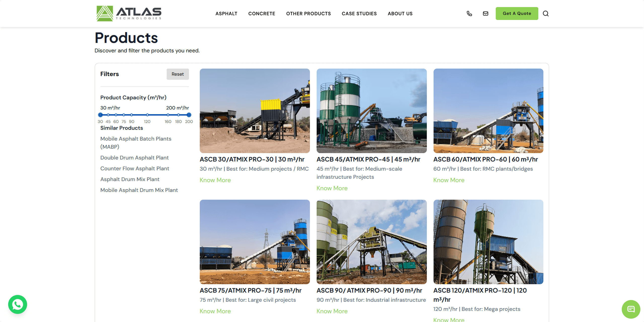Click the Get A Quote button
Screen dimensions: 644x322
pos(517,14)
